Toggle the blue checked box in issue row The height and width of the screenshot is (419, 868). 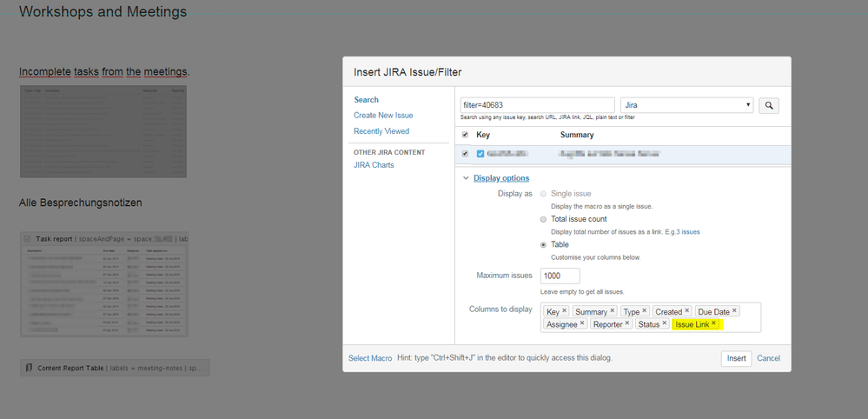coord(480,154)
